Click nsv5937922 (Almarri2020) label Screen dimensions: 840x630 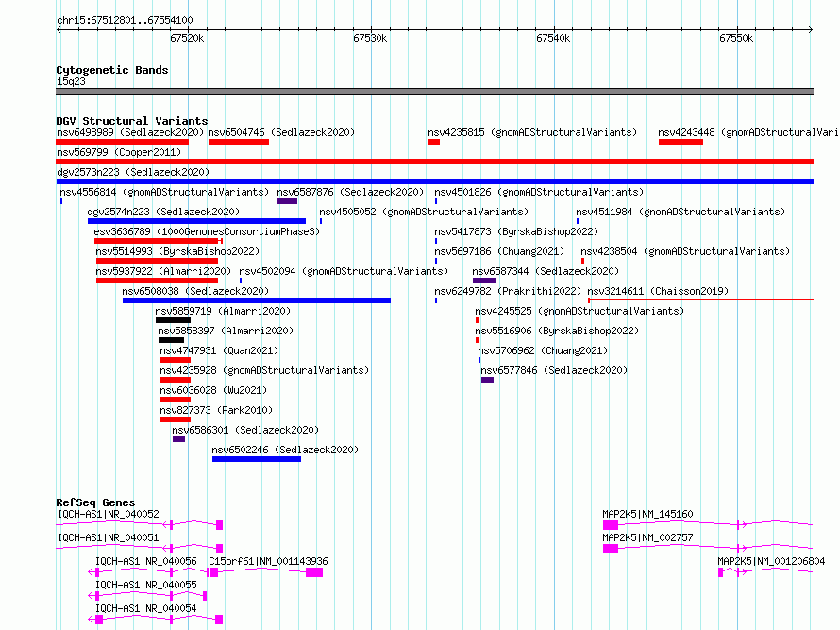[163, 271]
